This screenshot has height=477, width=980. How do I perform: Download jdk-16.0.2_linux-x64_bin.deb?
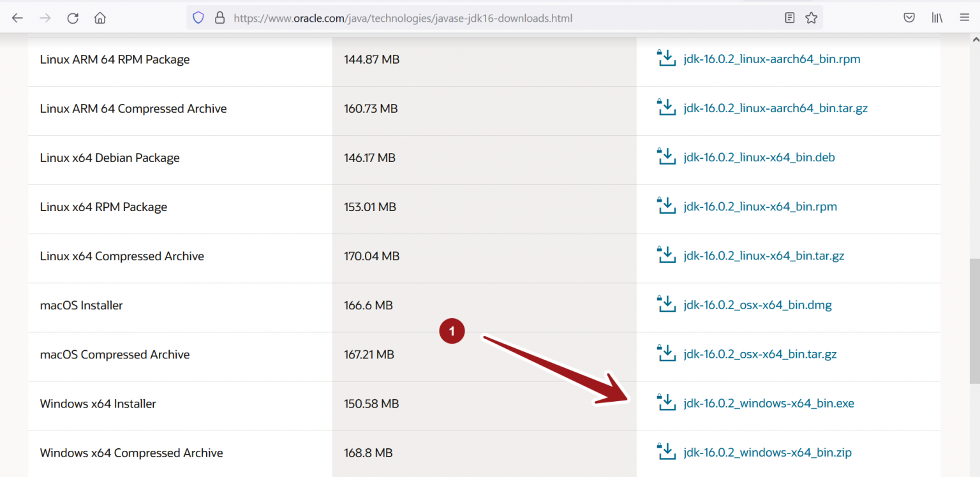coord(759,158)
